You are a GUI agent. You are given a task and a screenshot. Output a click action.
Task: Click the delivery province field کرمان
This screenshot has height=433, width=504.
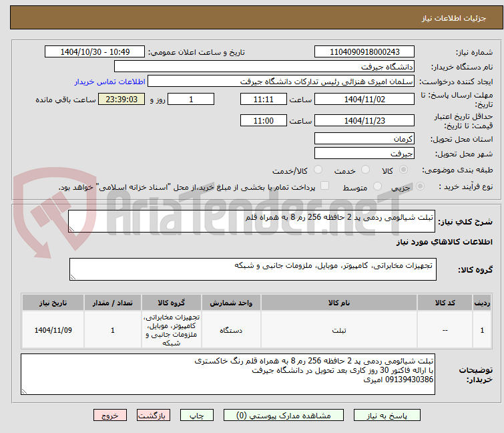(x=364, y=138)
